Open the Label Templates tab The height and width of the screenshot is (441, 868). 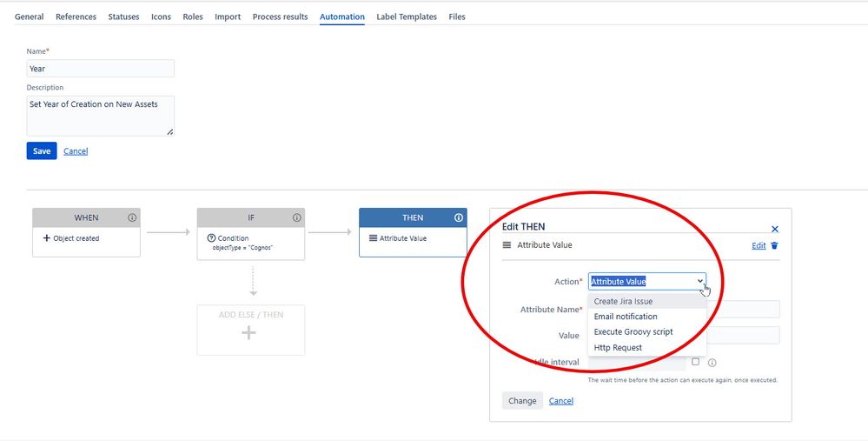tap(407, 17)
